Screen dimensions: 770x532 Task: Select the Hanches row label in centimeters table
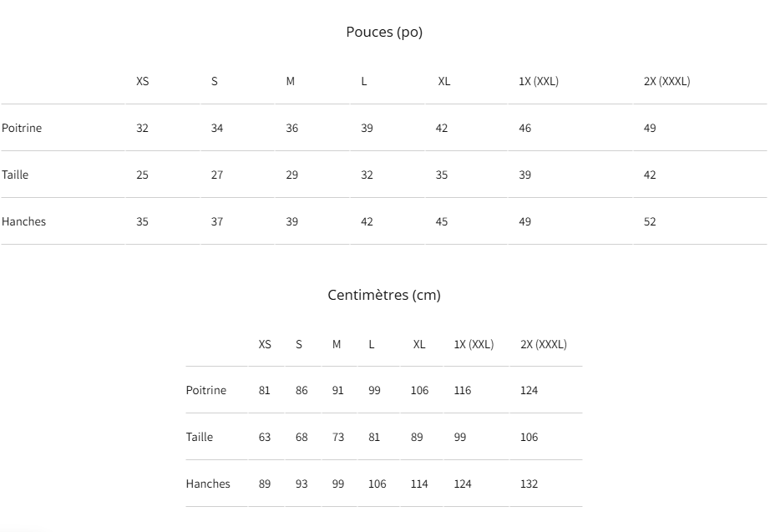[208, 484]
